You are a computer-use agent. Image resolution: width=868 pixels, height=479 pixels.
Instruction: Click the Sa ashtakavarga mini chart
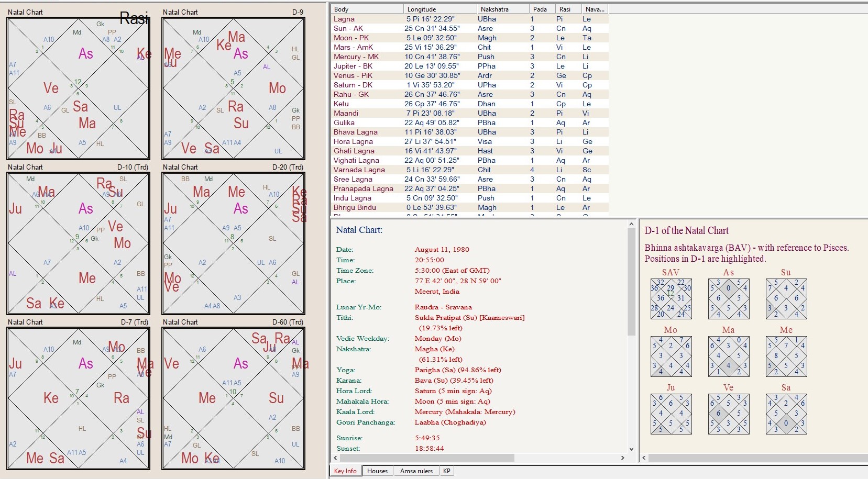pos(786,414)
